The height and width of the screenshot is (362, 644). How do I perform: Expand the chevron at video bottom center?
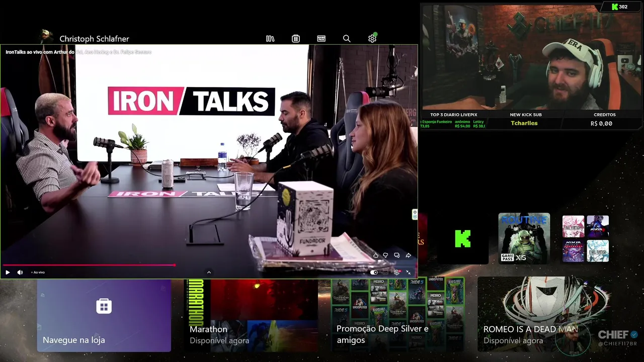209,272
